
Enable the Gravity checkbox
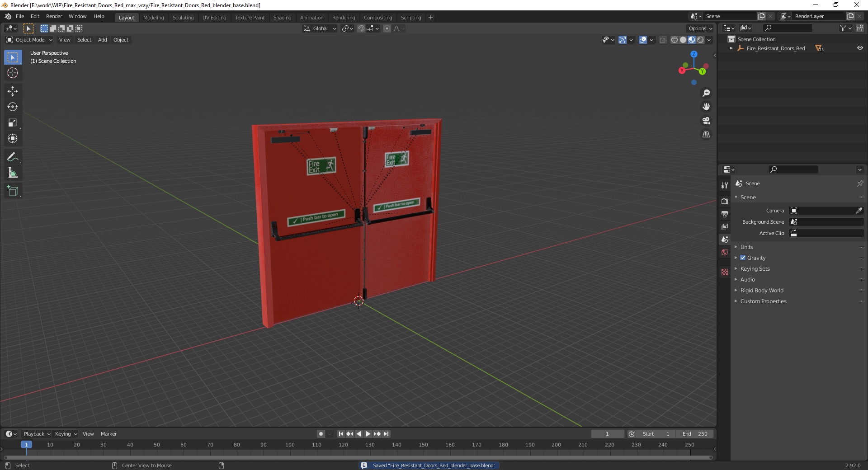pyautogui.click(x=743, y=258)
